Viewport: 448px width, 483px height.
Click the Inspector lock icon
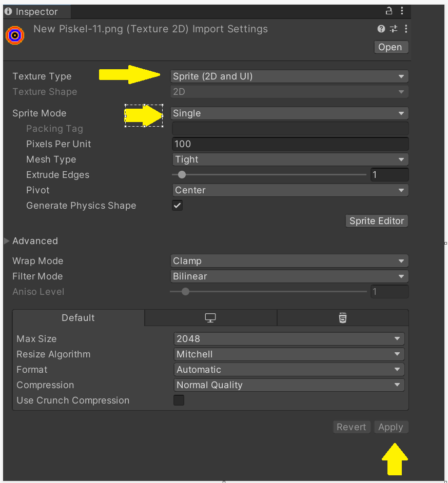388,11
